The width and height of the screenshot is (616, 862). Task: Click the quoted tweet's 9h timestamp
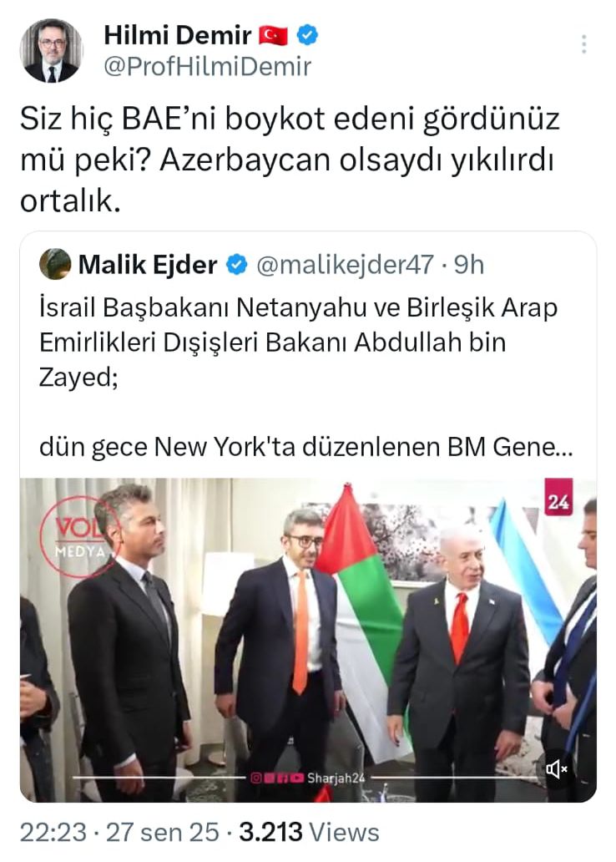click(x=469, y=265)
